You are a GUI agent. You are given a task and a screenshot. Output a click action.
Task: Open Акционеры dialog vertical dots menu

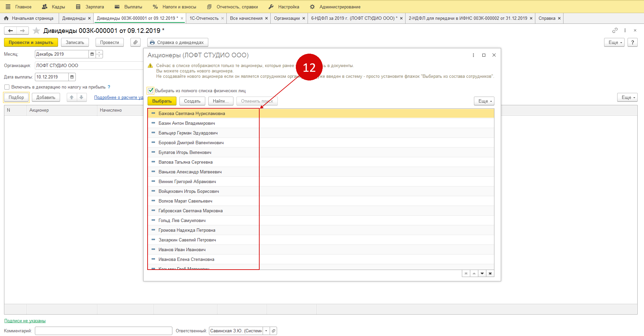point(473,55)
